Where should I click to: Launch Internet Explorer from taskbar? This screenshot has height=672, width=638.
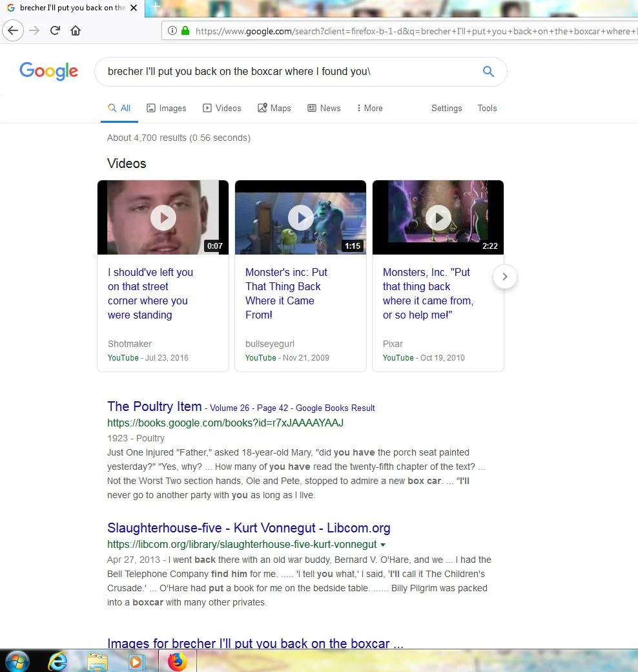(x=57, y=662)
